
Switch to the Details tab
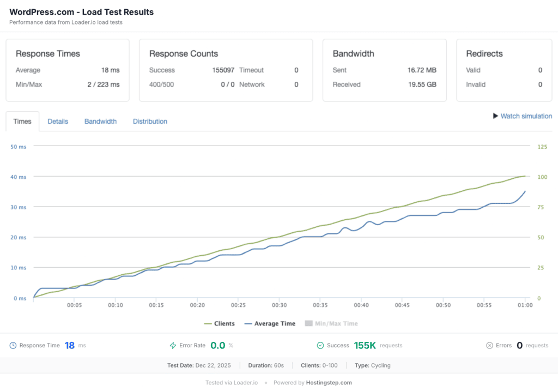(x=58, y=122)
